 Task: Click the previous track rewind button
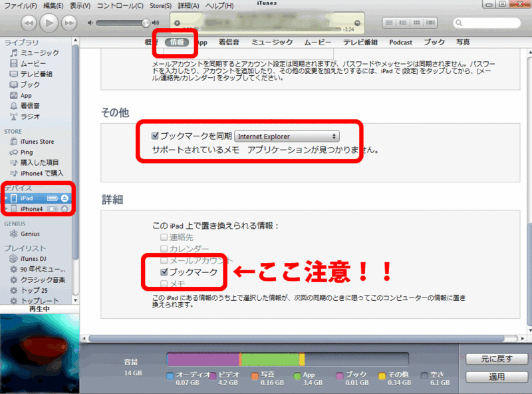tap(29, 23)
